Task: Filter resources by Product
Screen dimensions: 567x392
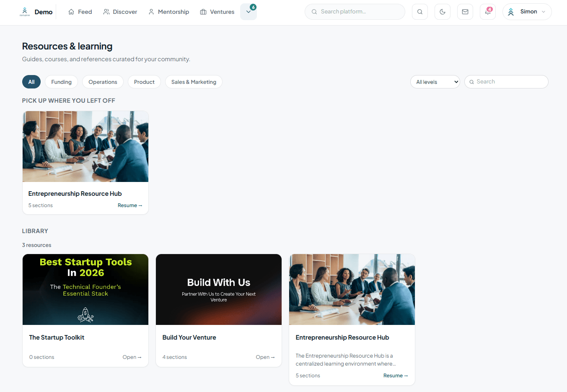Action: point(144,82)
